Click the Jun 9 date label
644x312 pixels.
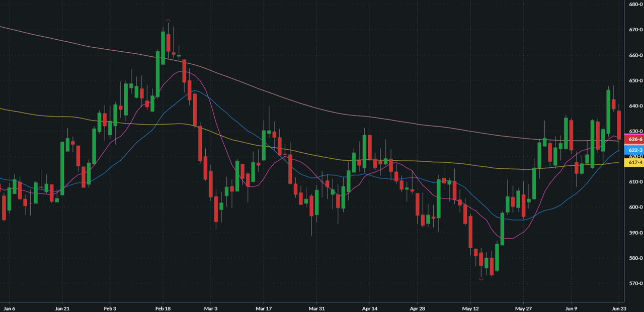coord(571,308)
